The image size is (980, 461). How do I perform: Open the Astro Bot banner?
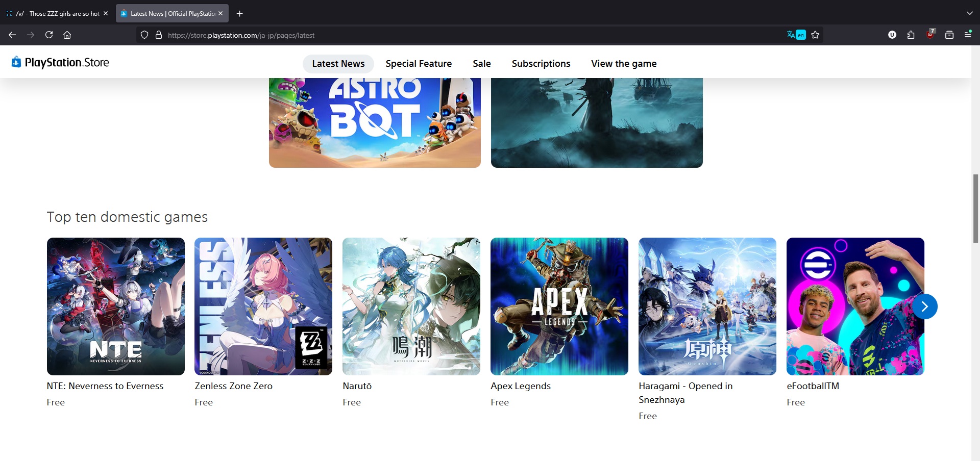pyautogui.click(x=375, y=123)
